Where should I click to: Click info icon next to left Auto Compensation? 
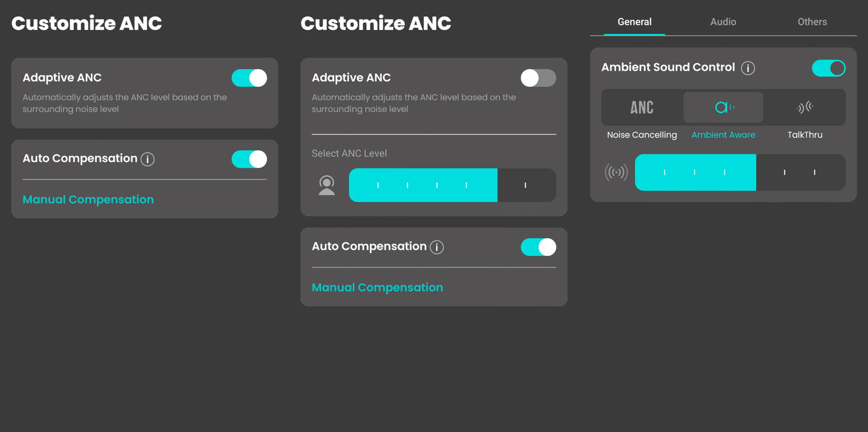tap(148, 159)
